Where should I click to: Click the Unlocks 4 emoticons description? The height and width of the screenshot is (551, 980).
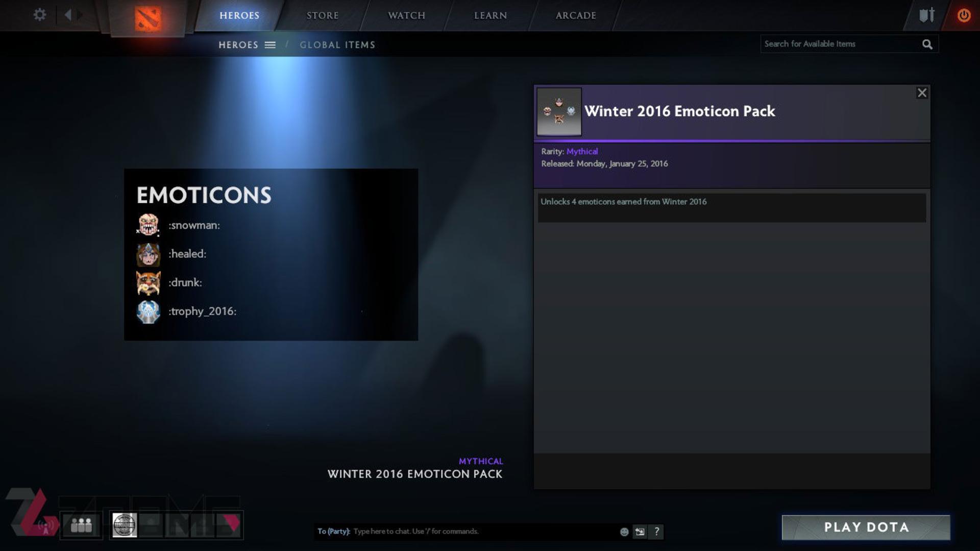tap(624, 202)
